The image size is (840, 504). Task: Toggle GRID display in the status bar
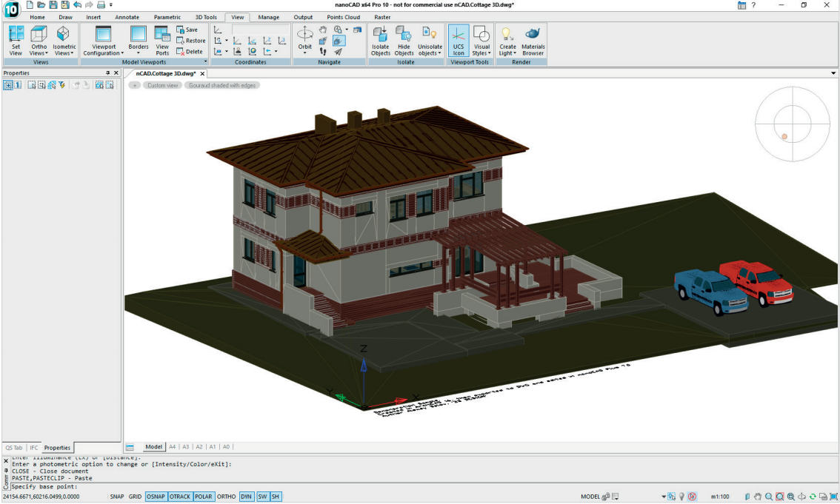pos(135,497)
